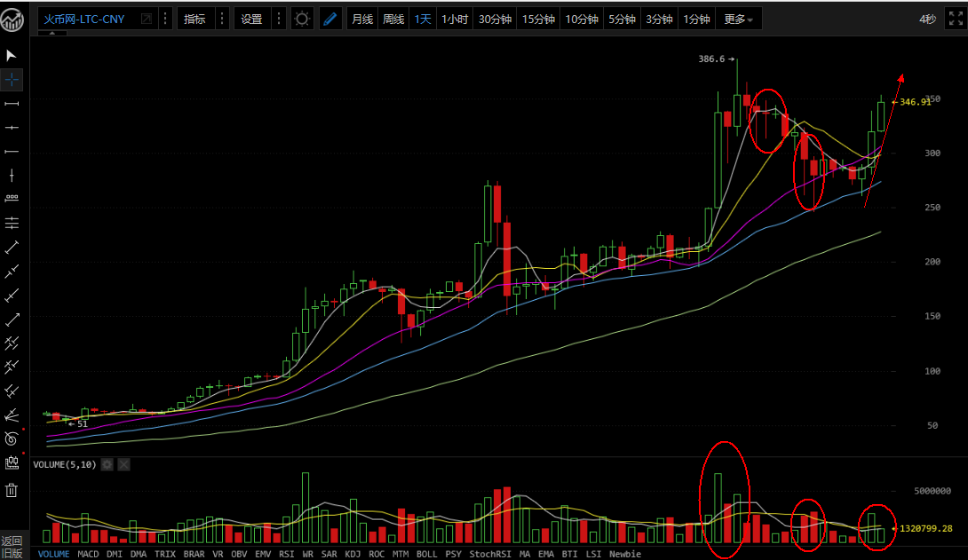This screenshot has height=560, width=968.
Task: Pick the three stacked horizontal lines tool
Action: coord(12,223)
